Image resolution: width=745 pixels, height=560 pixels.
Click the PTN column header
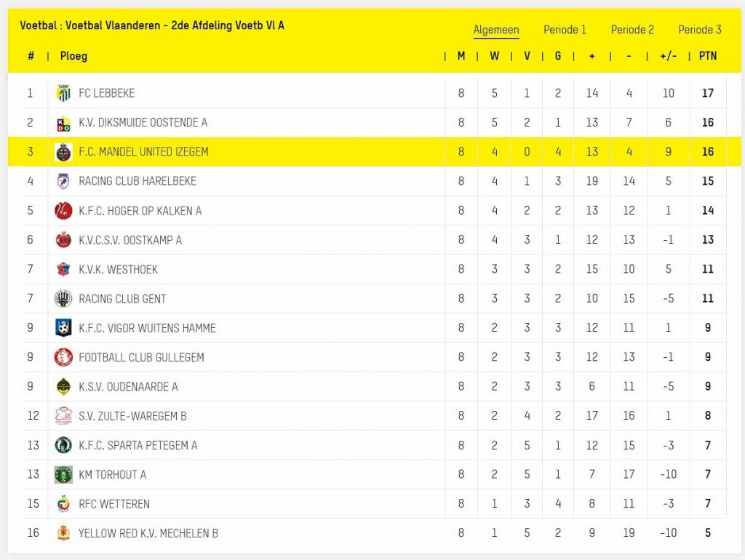pos(707,56)
